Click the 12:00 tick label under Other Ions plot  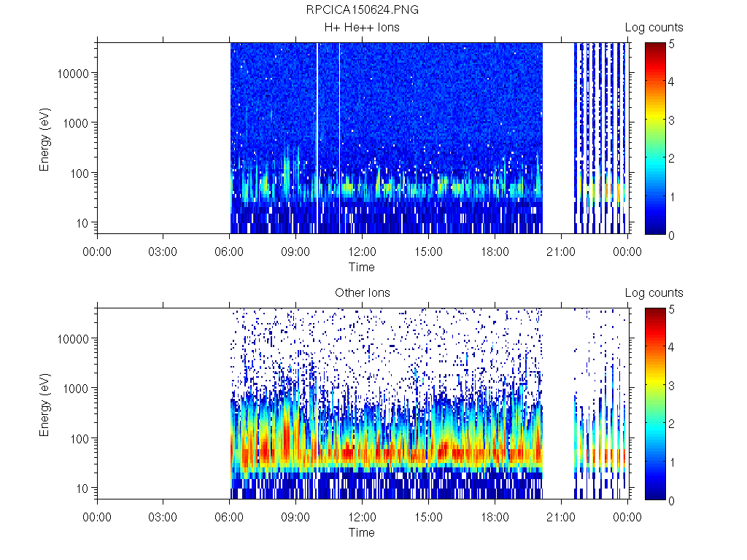(x=362, y=517)
